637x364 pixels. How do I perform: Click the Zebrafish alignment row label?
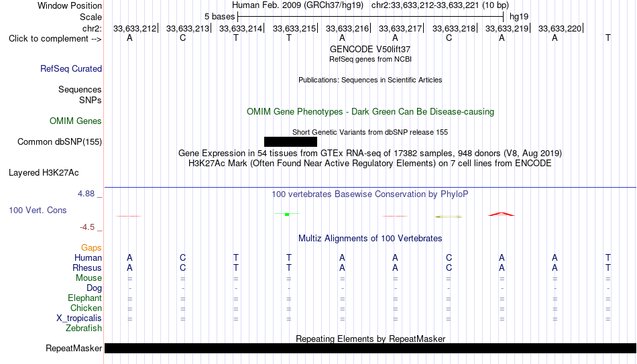tap(84, 328)
